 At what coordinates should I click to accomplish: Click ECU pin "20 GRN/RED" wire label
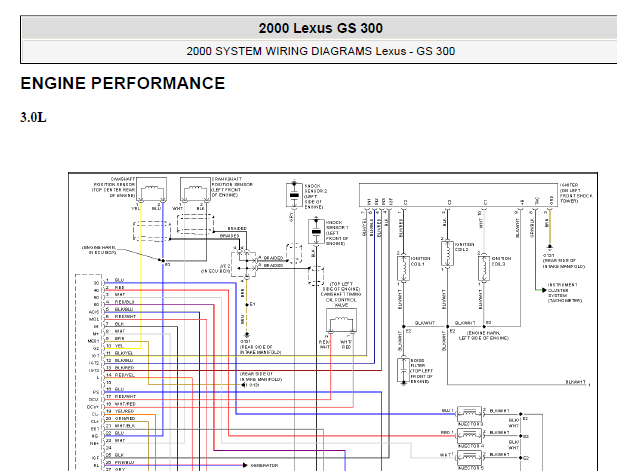coord(120,419)
